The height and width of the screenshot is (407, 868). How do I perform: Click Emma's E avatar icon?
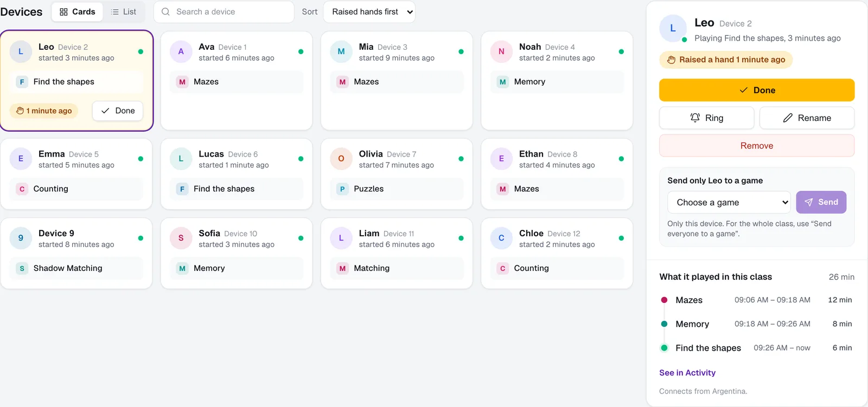pos(21,159)
